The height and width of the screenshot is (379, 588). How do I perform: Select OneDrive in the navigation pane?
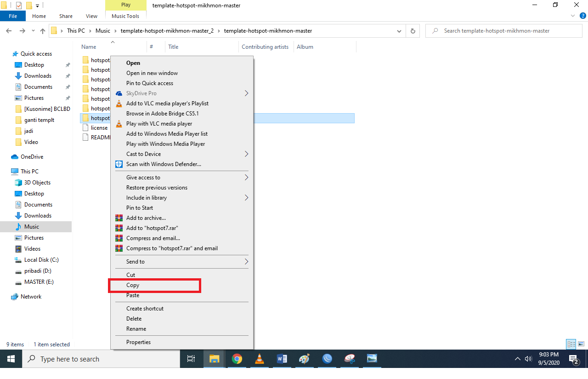click(x=32, y=157)
